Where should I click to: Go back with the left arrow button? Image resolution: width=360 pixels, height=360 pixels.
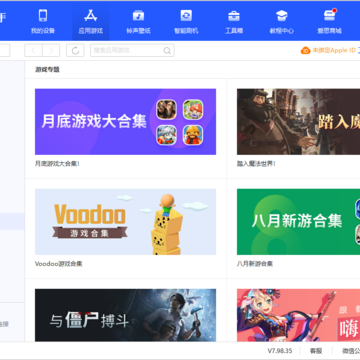[x=33, y=50]
